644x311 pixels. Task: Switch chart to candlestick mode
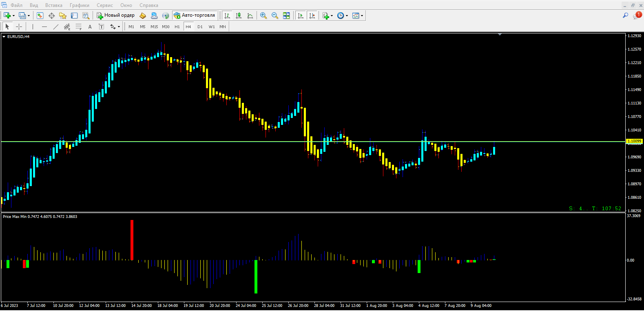point(239,16)
